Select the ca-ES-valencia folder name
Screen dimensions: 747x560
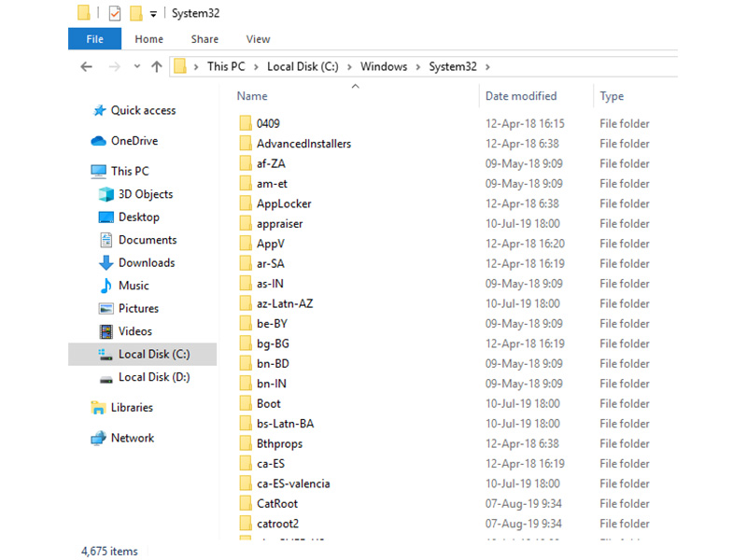293,483
